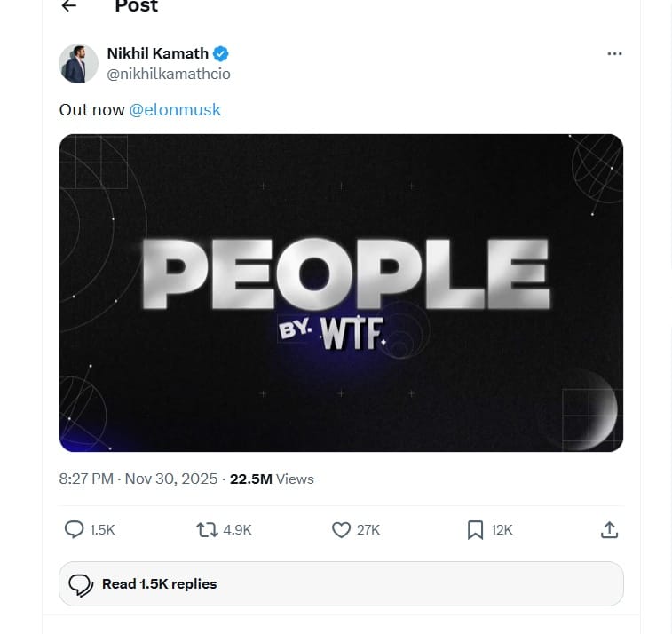The height and width of the screenshot is (634, 672).
Task: Click the repost arrows icon
Action: (207, 530)
